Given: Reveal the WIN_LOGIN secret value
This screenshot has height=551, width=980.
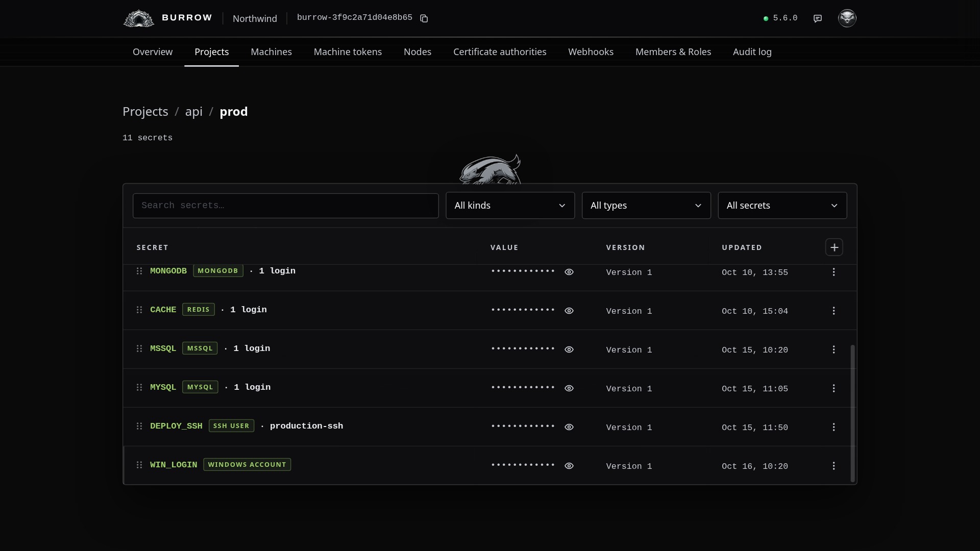Looking at the screenshot, I should click(569, 466).
